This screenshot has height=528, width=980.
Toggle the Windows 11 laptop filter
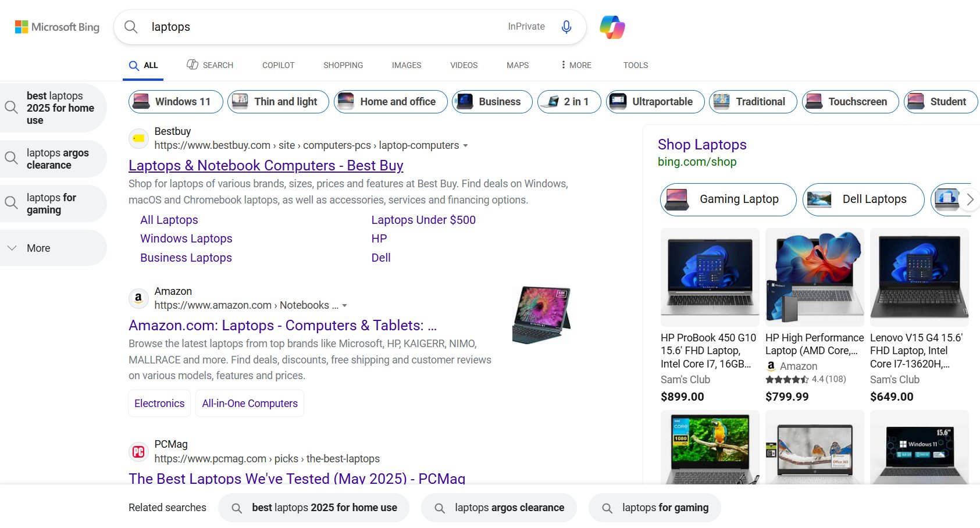pyautogui.click(x=175, y=101)
